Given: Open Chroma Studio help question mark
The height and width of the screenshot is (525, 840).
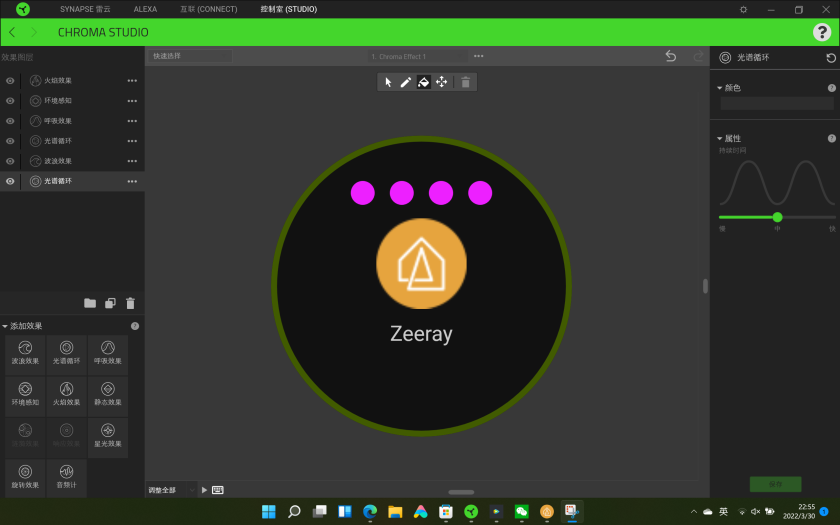Looking at the screenshot, I should pos(822,32).
